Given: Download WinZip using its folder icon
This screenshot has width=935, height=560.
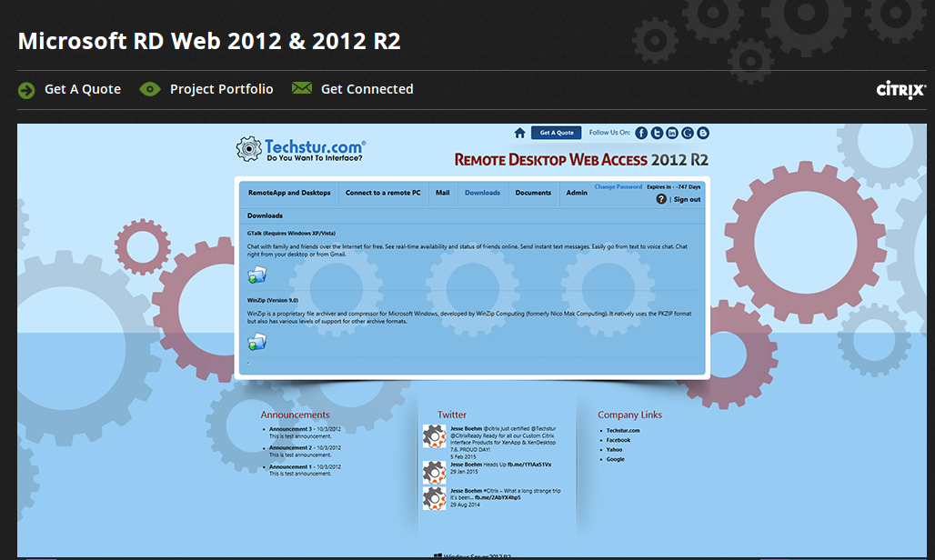Looking at the screenshot, I should pyautogui.click(x=257, y=341).
